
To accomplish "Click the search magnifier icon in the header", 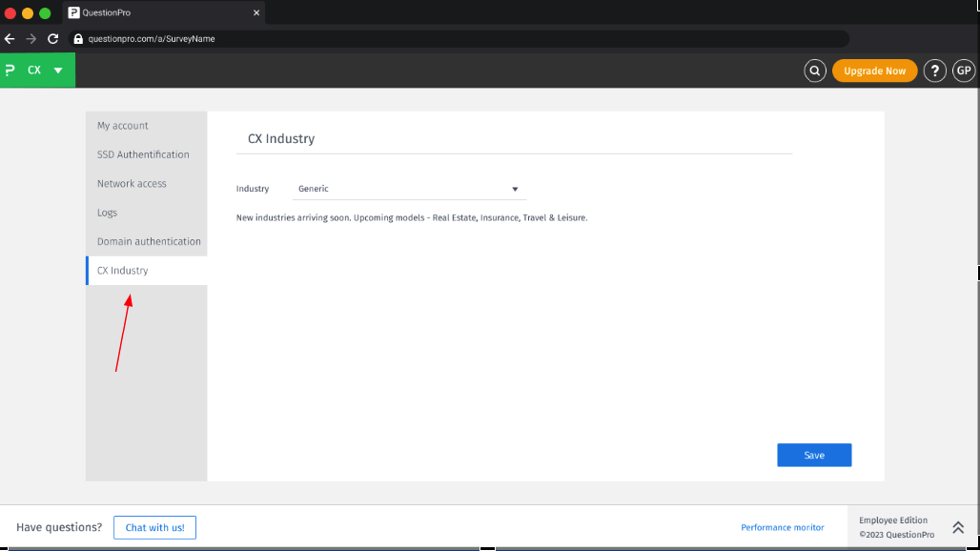I will tap(814, 71).
